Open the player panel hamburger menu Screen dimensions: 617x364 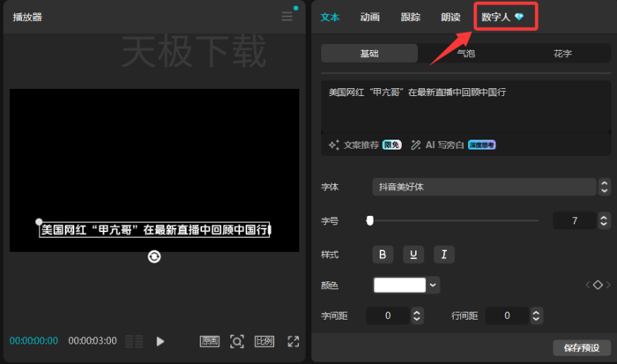tap(286, 17)
